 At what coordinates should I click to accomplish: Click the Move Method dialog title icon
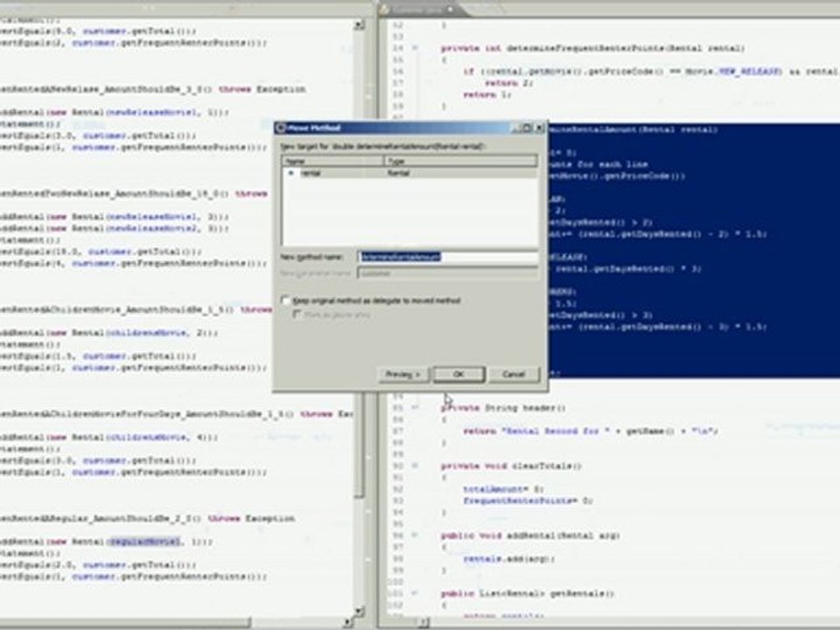coord(281,128)
